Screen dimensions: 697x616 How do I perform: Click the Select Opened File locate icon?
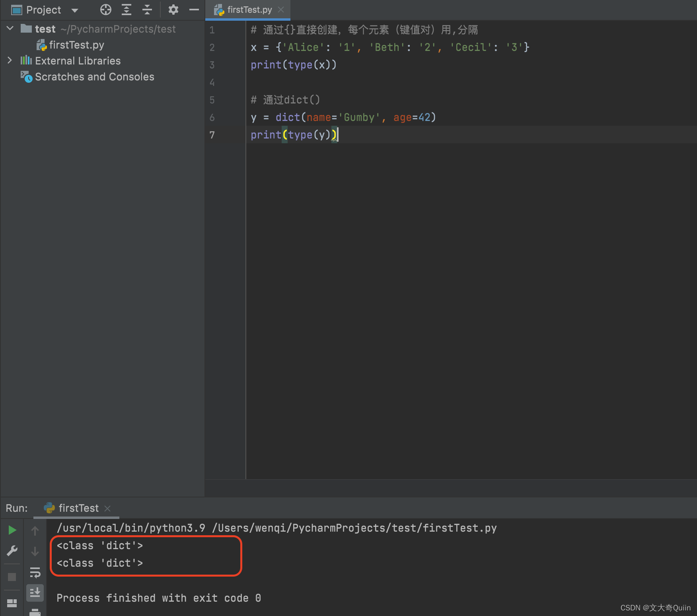106,10
